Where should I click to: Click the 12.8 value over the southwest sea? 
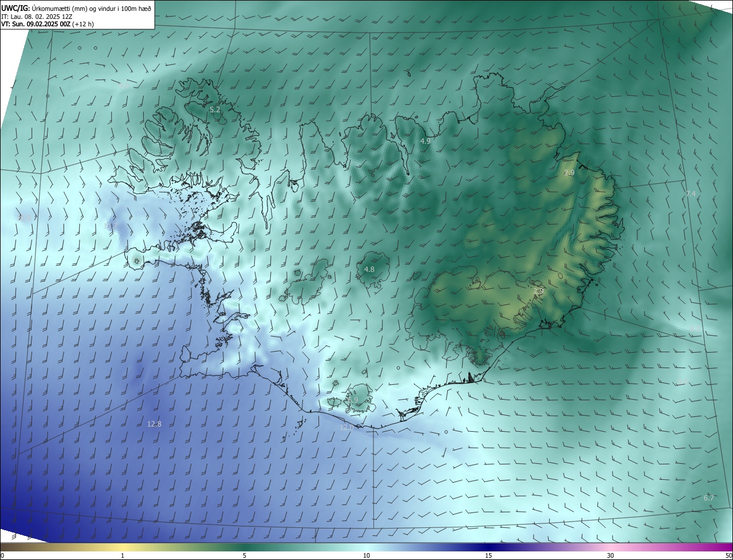154,424
